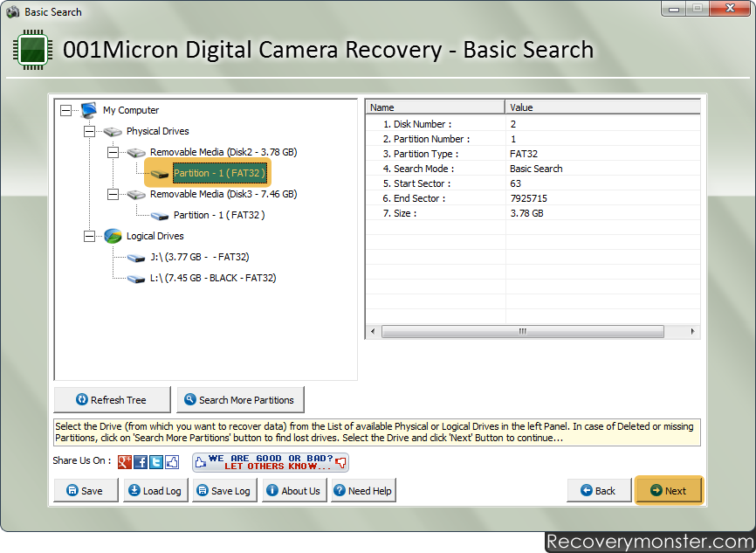Click the '2. Partition Number :' row
The width and height of the screenshot is (756, 553).
pos(533,139)
